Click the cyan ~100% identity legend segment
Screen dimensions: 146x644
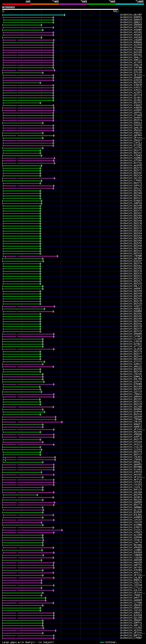pyautogui.click(x=130, y=4)
